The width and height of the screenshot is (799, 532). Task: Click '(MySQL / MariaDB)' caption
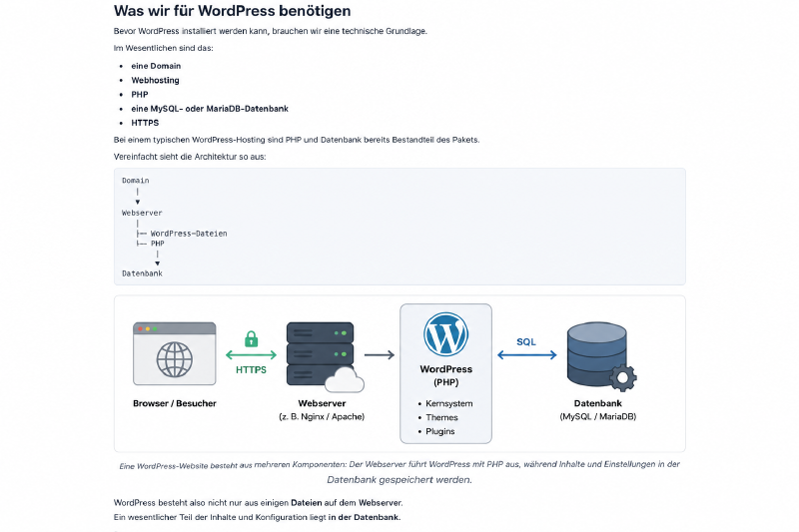point(597,416)
